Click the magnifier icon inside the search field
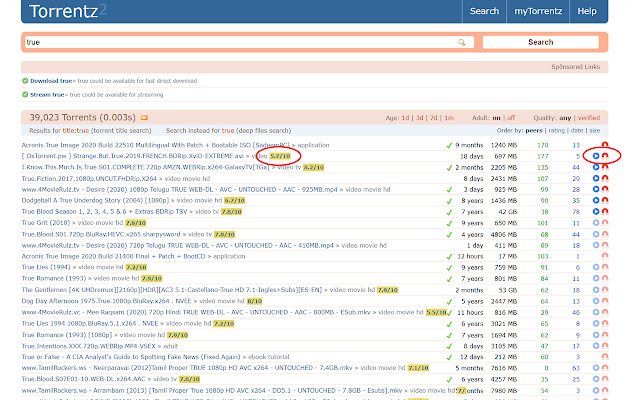 click(462, 42)
